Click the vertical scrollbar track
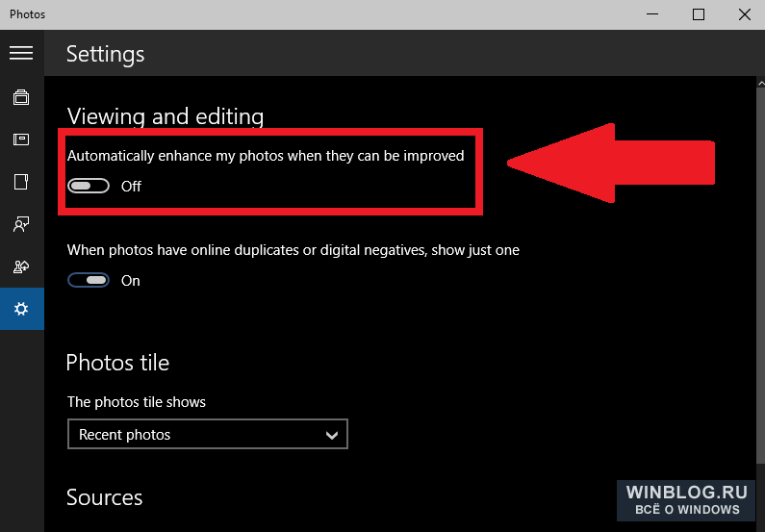 [x=760, y=275]
